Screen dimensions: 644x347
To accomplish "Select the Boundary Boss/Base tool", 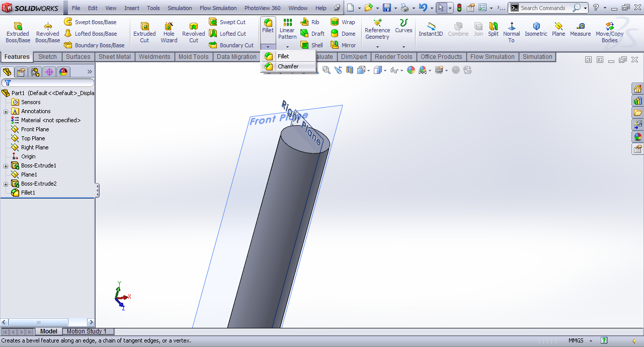I will tap(94, 45).
